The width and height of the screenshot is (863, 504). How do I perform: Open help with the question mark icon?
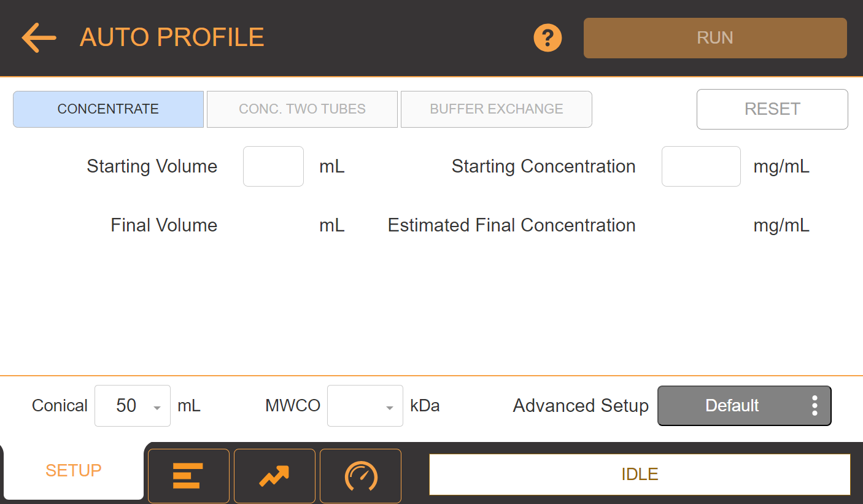point(548,37)
